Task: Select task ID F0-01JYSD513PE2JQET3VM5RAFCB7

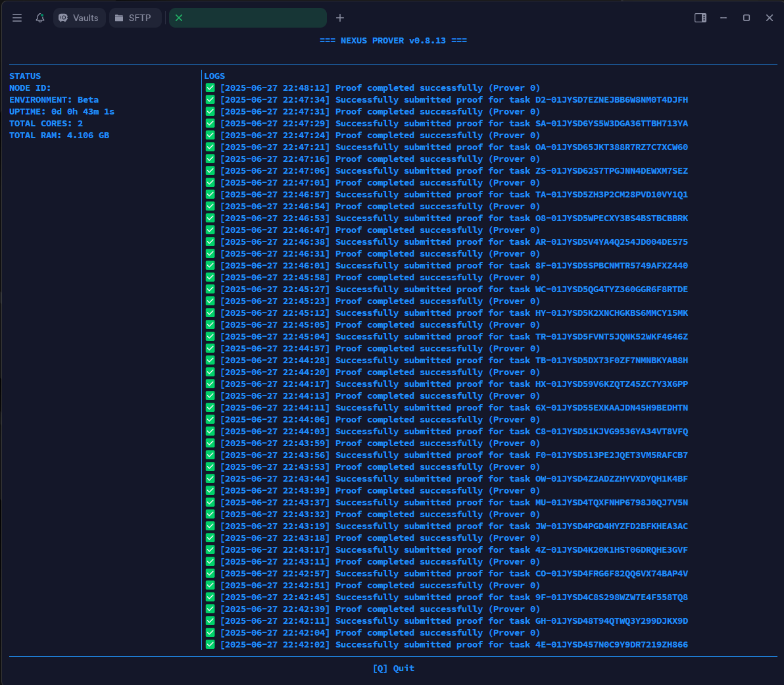Action: [612, 455]
